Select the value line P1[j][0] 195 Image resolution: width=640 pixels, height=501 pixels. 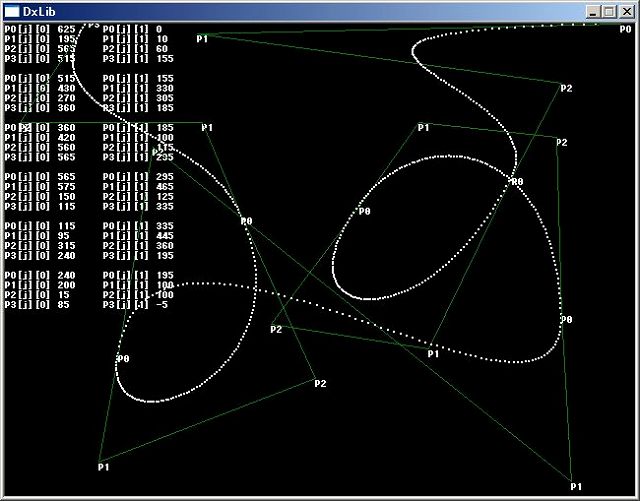point(40,39)
